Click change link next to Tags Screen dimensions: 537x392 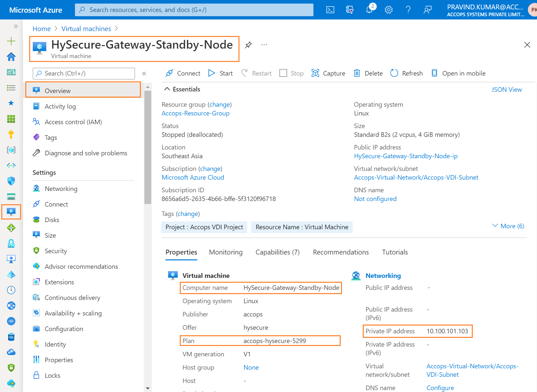188,214
